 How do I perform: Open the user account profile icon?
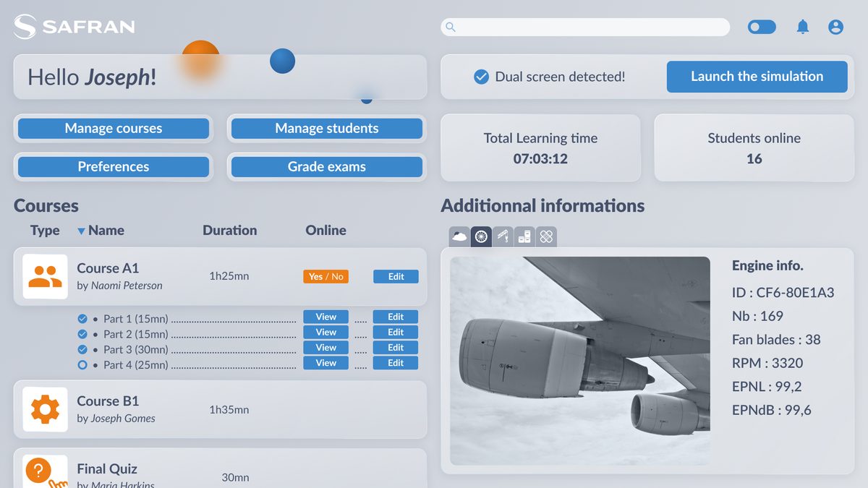point(835,27)
